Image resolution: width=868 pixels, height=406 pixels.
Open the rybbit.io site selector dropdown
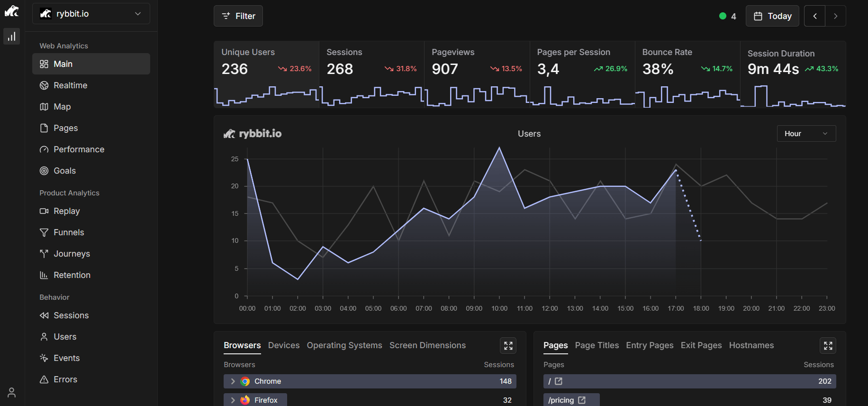91,14
